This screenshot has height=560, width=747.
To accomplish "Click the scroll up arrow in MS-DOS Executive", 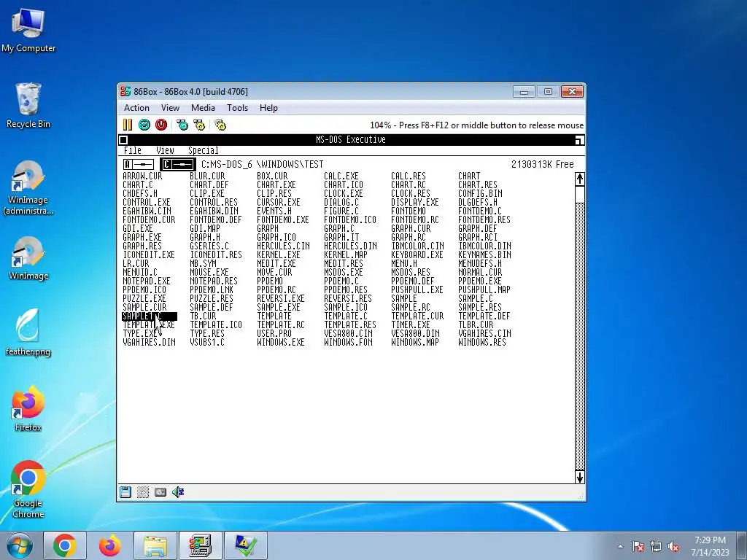I will pyautogui.click(x=580, y=179).
